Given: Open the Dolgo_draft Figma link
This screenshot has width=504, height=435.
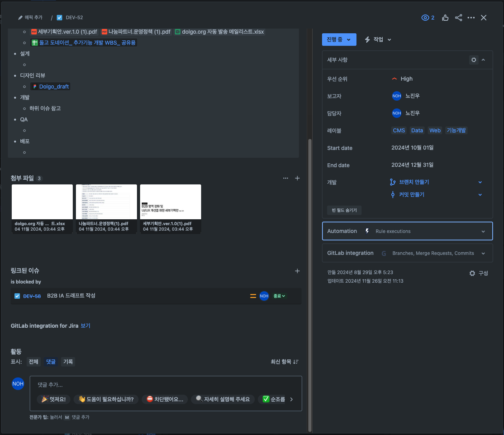Looking at the screenshot, I should [x=50, y=87].
